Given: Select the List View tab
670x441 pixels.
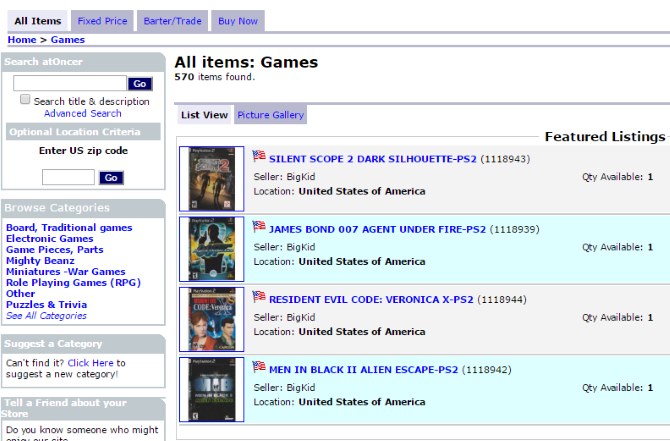Looking at the screenshot, I should [204, 115].
